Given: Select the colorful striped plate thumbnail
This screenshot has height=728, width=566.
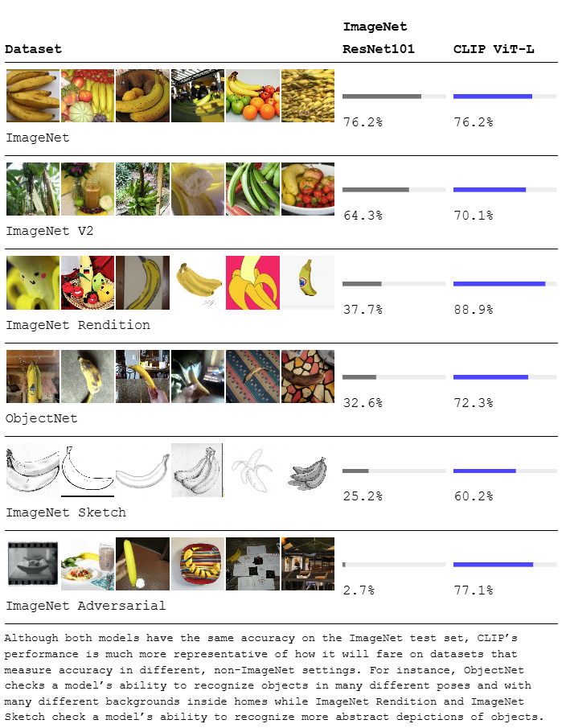Looking at the screenshot, I should pyautogui.click(x=198, y=564).
